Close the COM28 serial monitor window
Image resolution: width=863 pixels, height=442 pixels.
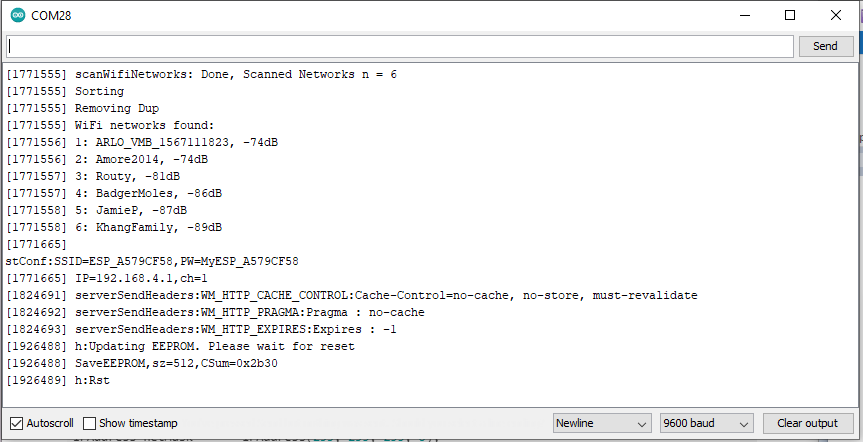click(835, 15)
